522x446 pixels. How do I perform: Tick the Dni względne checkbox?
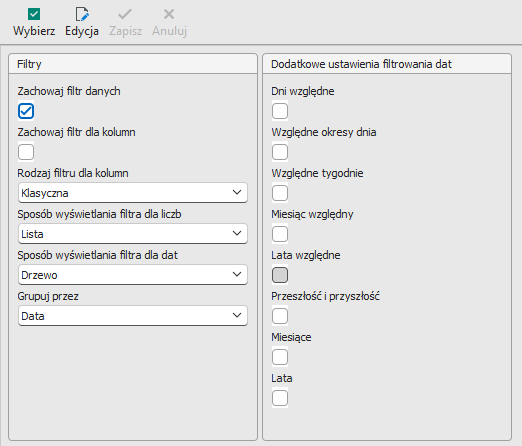[280, 111]
